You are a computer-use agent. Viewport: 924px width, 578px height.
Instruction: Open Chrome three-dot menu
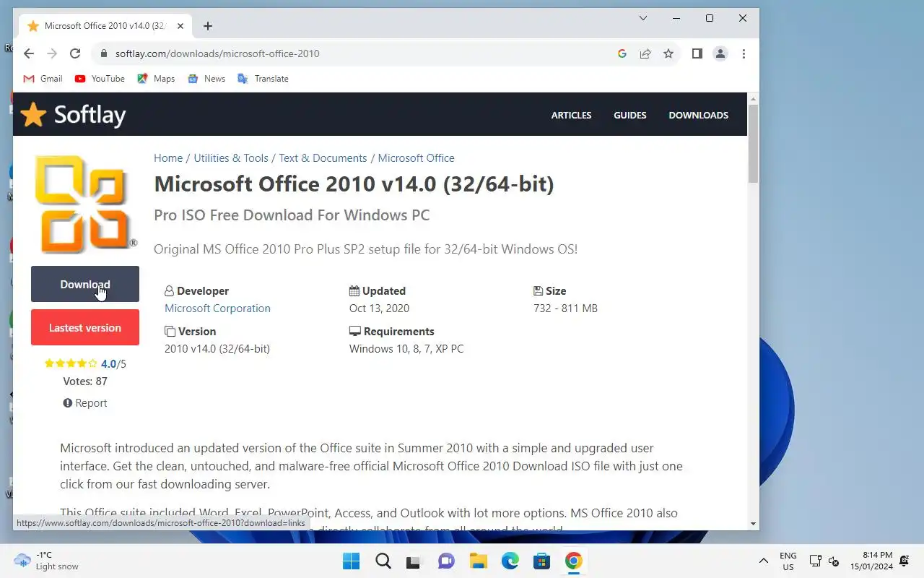(x=744, y=53)
